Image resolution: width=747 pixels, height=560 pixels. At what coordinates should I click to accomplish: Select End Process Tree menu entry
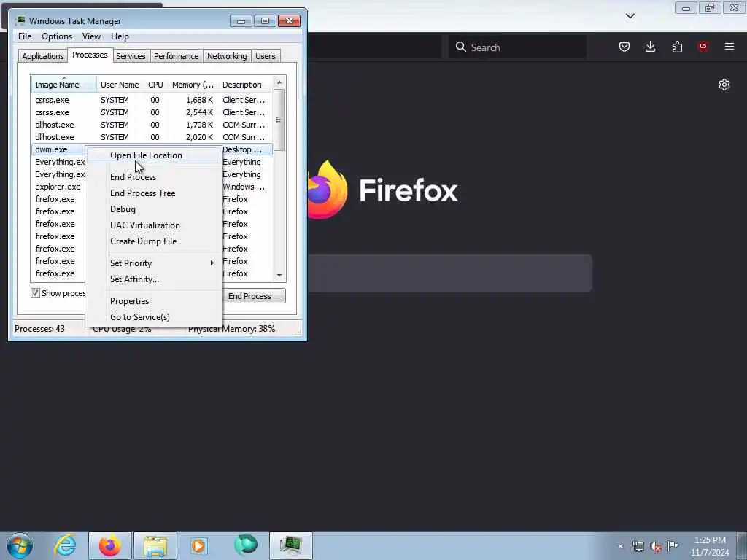[x=153, y=192]
